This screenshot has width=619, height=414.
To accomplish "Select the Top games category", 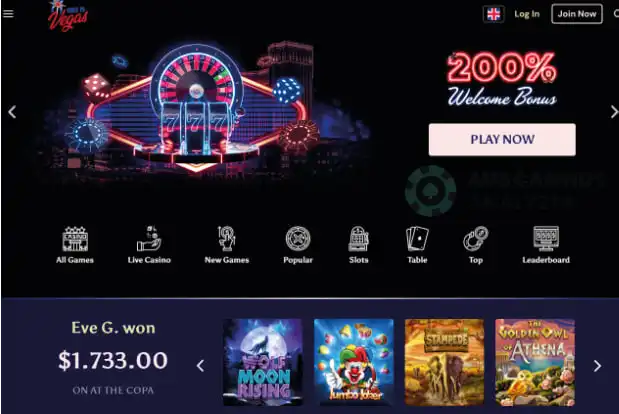I will coord(476,245).
